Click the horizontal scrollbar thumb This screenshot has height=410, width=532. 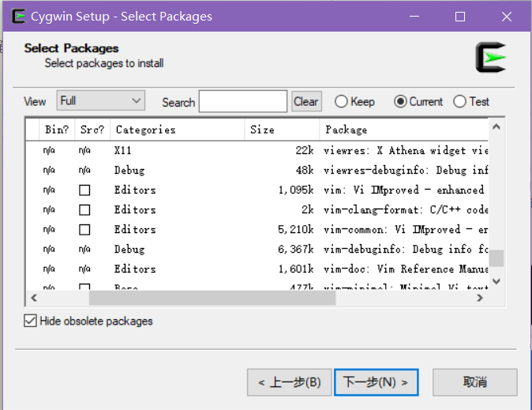click(212, 298)
